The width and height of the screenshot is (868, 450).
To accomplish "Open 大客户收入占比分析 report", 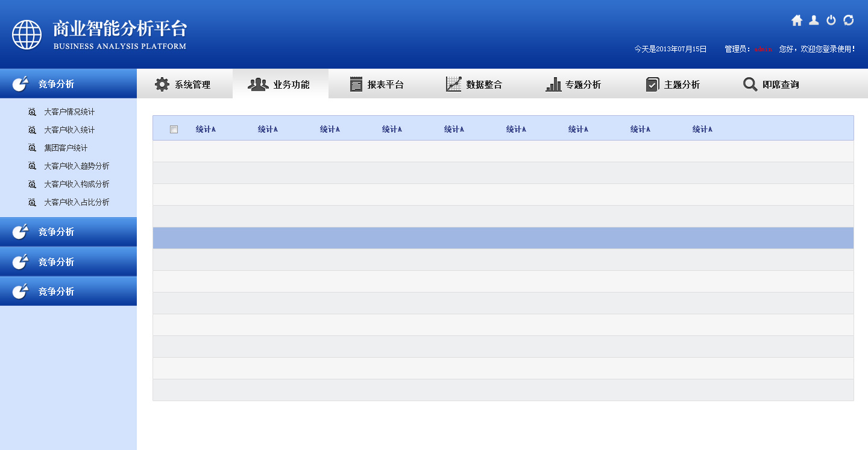I will point(77,203).
